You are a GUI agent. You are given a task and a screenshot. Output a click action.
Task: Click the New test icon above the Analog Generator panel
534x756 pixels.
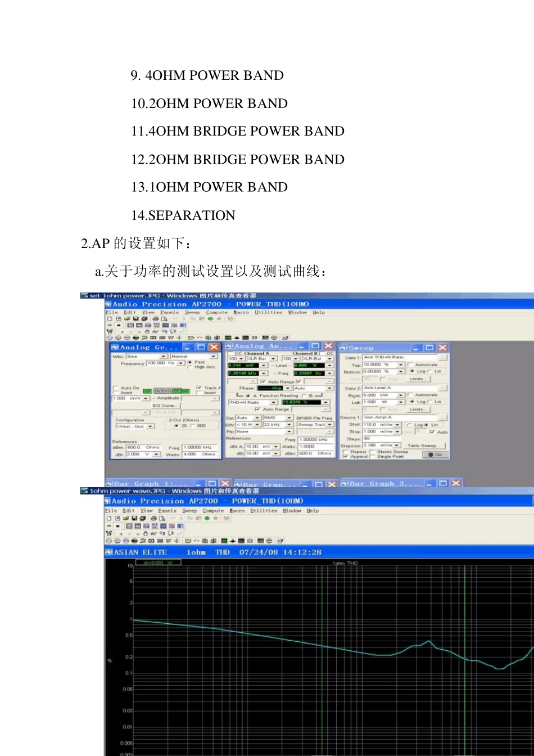point(110,318)
